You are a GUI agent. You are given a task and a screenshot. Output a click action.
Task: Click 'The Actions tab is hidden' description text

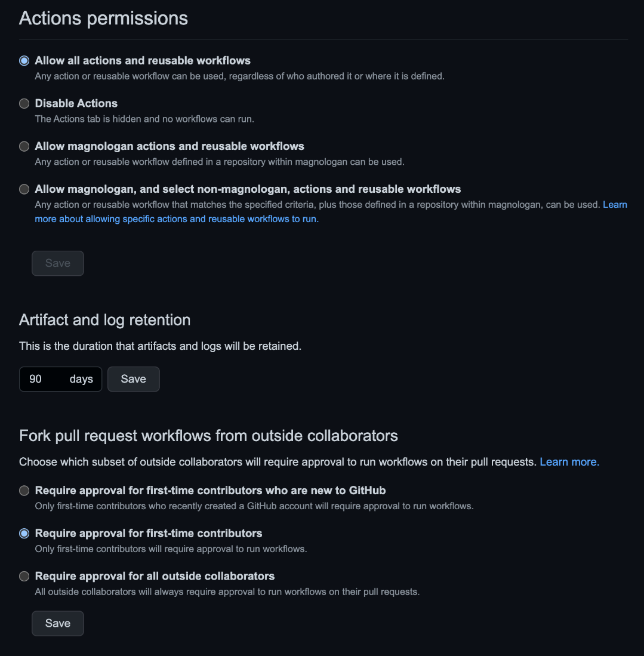coord(144,119)
